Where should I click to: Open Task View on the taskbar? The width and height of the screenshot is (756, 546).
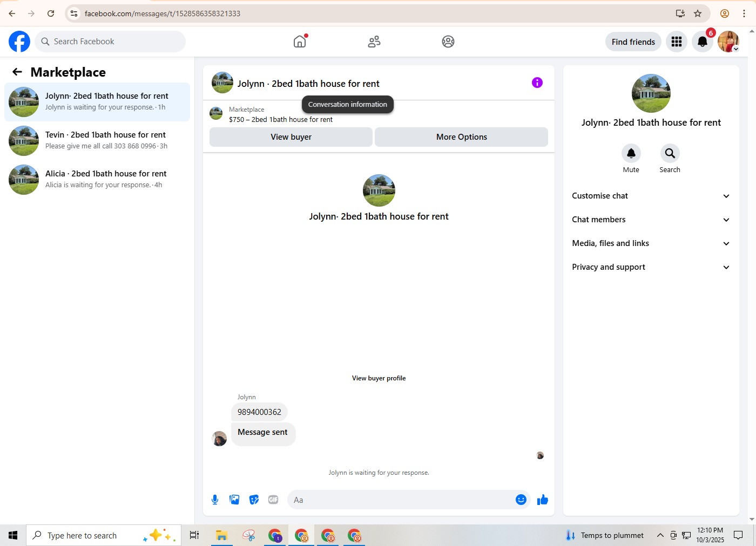click(x=194, y=535)
